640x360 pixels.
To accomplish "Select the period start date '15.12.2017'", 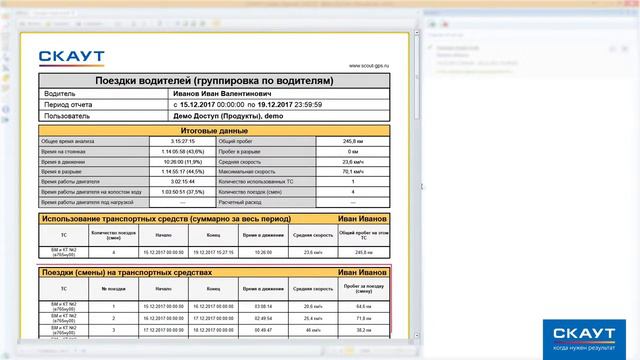I will (197, 105).
